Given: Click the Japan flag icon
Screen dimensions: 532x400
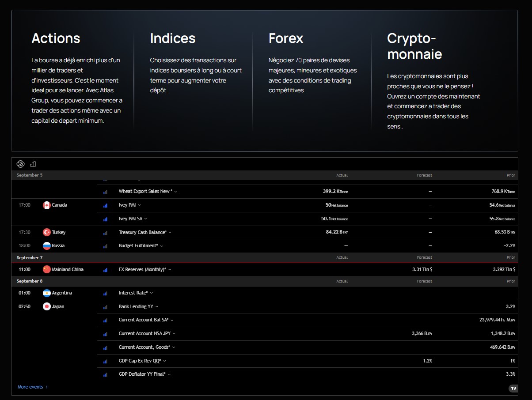Looking at the screenshot, I should coord(46,307).
